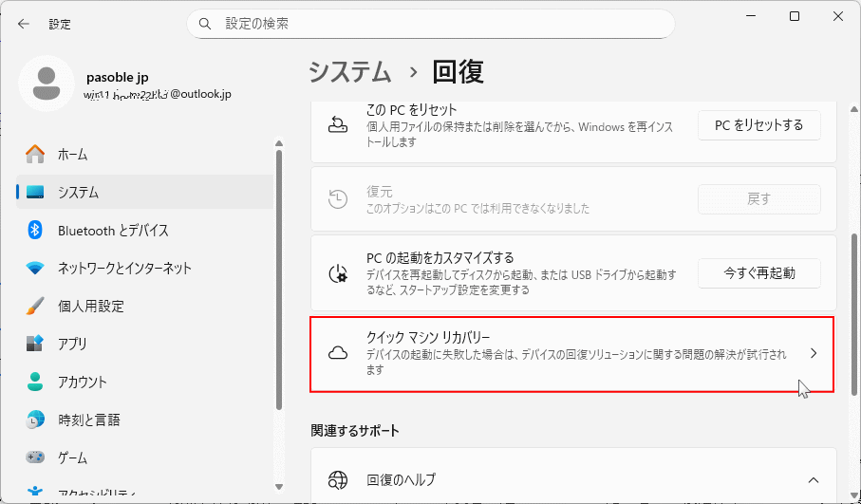This screenshot has width=861, height=504.
Task: Click the 関連するサポート heading
Action: click(x=355, y=430)
